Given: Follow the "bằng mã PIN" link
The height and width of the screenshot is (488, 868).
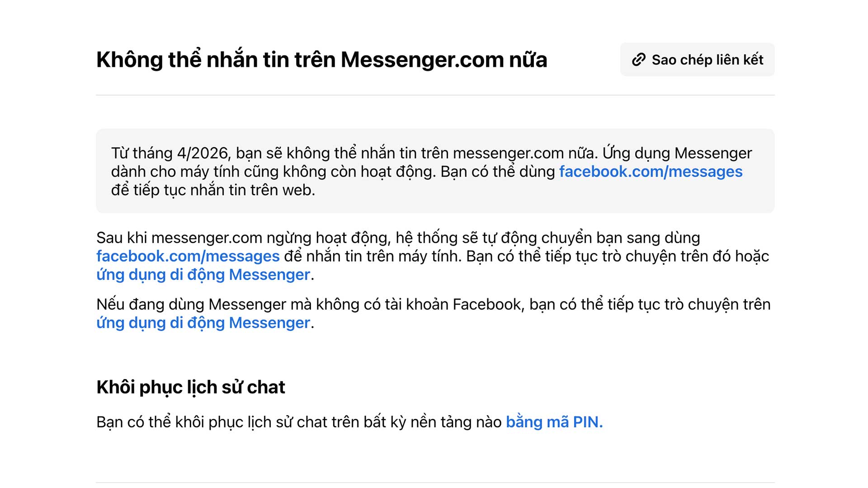Looking at the screenshot, I should [554, 422].
